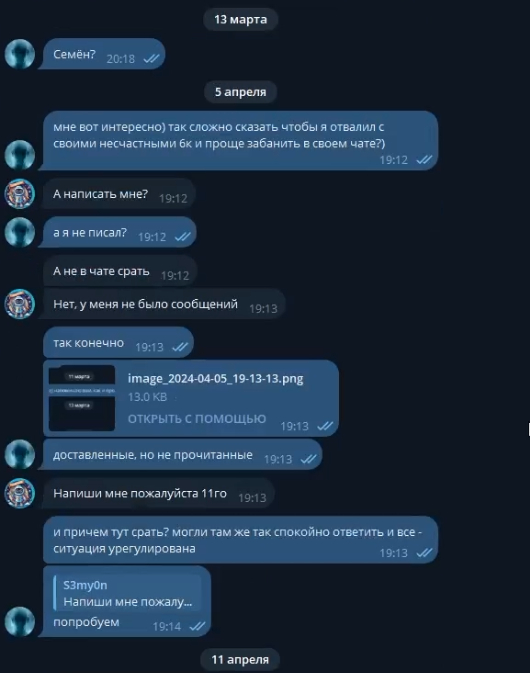This screenshot has height=673, width=530.
Task: Select the 'Семён?' message bubble
Action: click(x=102, y=54)
